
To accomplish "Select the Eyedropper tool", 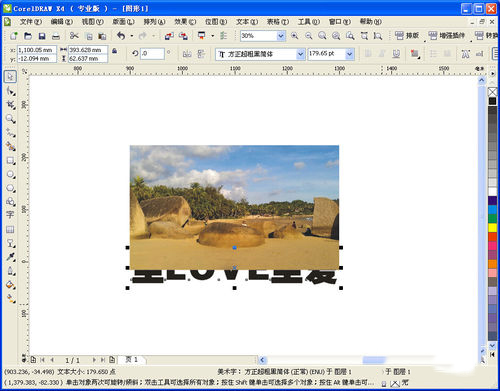I will pos(10,257).
